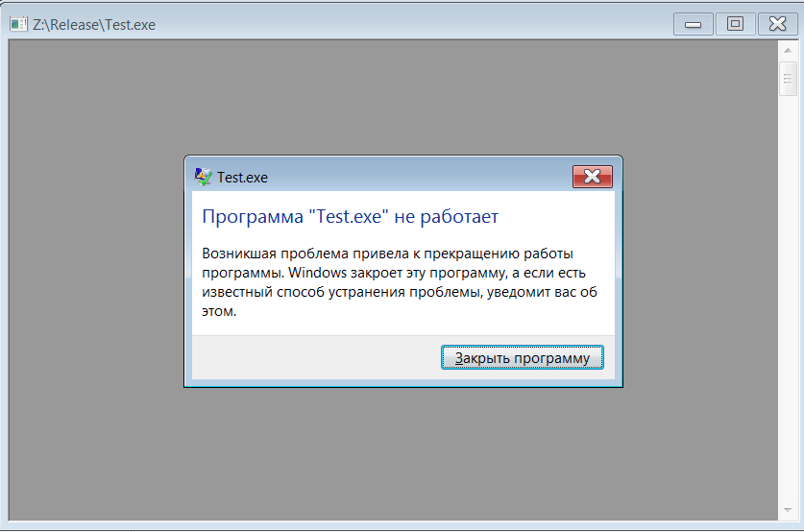
Task: Close the Z:\Release\Test.exe console window
Action: (778, 24)
